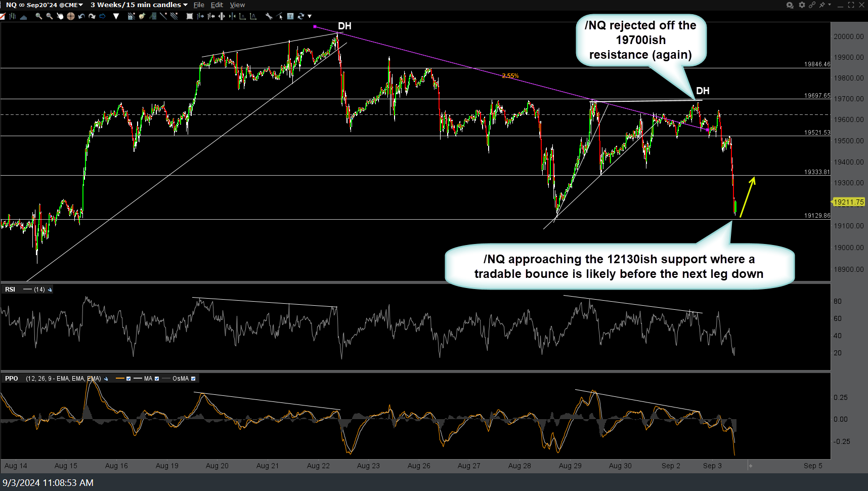Select the text annotation T tool
Image resolution: width=868 pixels, height=491 pixels.
[x=290, y=16]
